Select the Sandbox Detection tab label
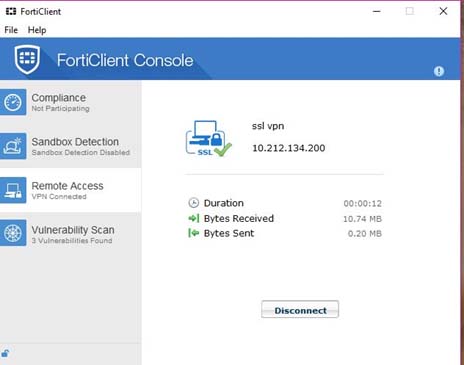Screen dimensions: 464x365 [x=75, y=142]
